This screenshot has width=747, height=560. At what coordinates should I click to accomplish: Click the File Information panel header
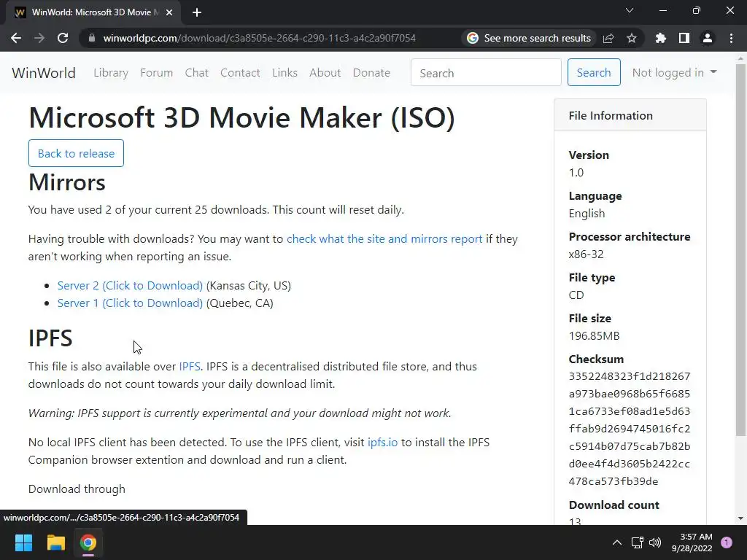click(x=630, y=115)
